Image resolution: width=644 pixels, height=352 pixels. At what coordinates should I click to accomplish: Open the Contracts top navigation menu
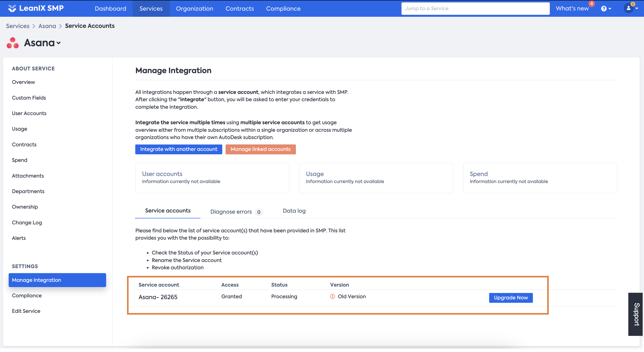[x=239, y=9]
